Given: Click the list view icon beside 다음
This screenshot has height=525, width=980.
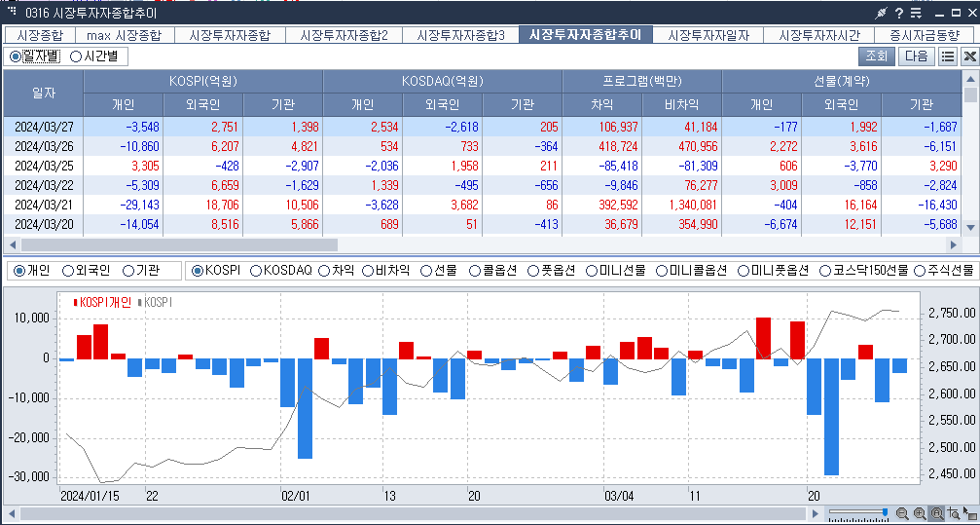Looking at the screenshot, I should pyautogui.click(x=948, y=56).
